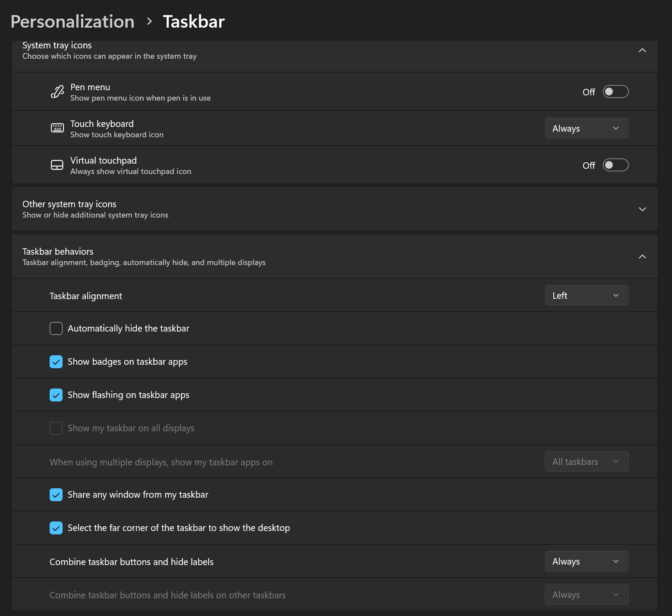Viewport: 672px width, 616px height.
Task: Collapse the System tray icons section
Action: pyautogui.click(x=642, y=51)
